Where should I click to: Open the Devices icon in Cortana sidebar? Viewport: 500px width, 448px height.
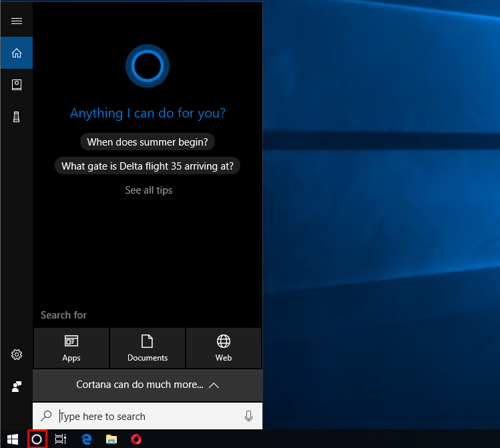pyautogui.click(x=17, y=117)
